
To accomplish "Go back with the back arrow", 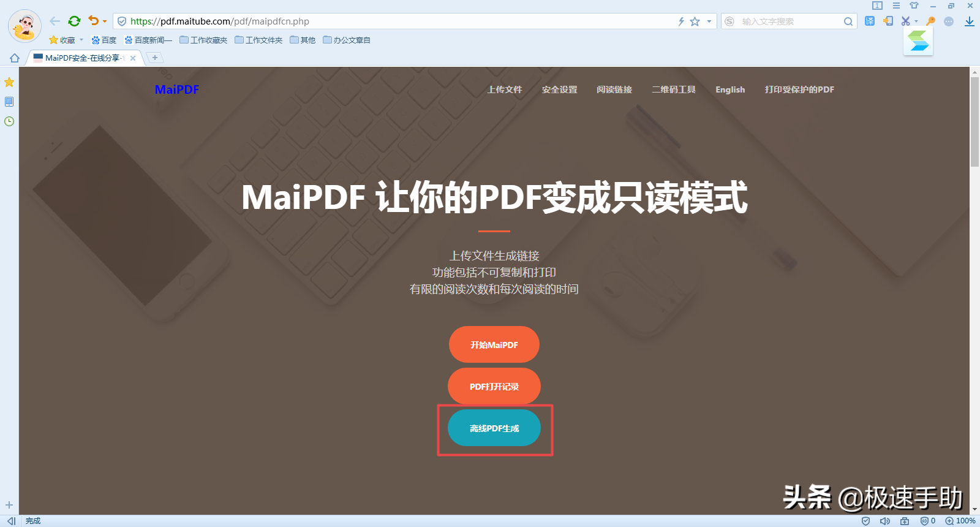I will (x=55, y=21).
